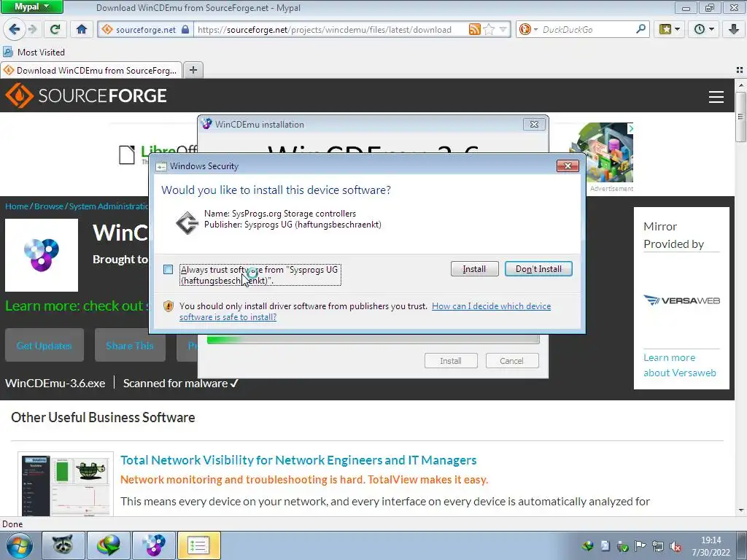The height and width of the screenshot is (560, 747).
Task: Click the globe icon in system tray
Action: point(588,546)
